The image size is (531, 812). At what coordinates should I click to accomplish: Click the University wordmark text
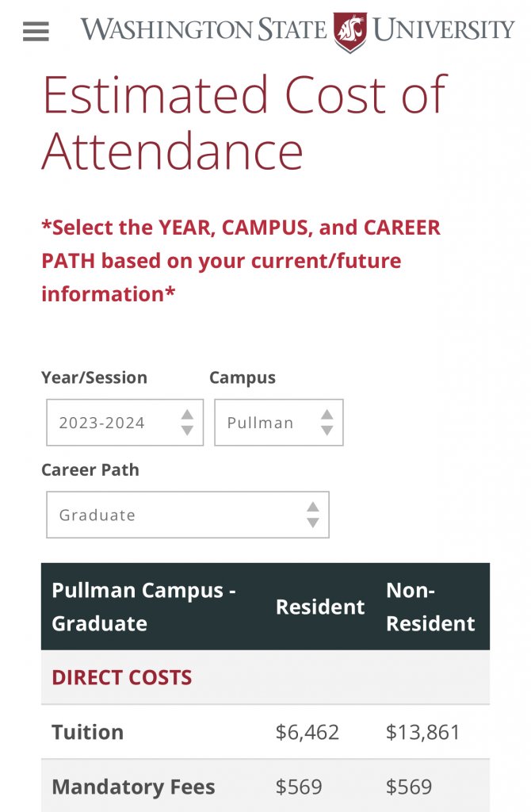[444, 30]
